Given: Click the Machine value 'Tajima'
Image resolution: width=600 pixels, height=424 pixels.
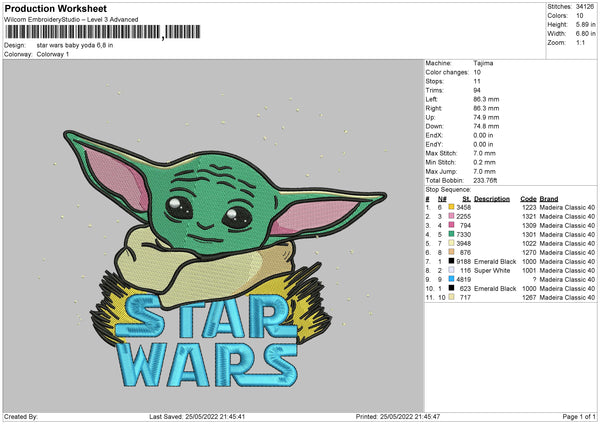Looking at the screenshot, I should 483,63.
